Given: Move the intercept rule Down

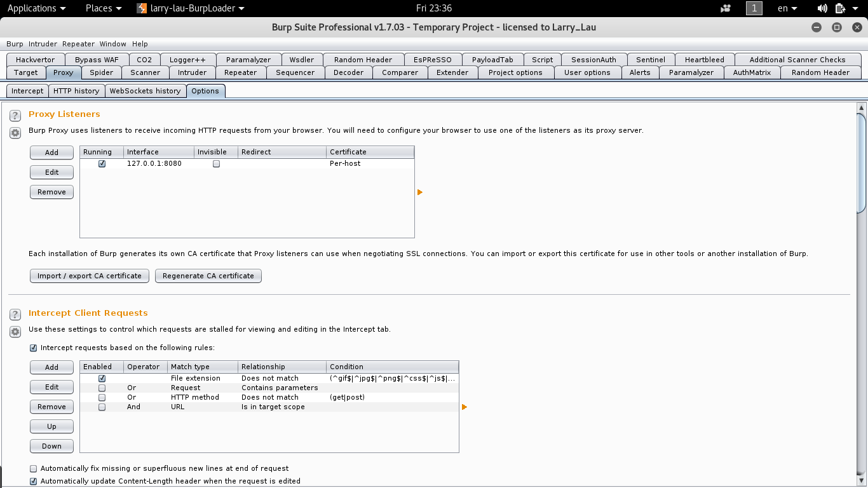Looking at the screenshot, I should [x=51, y=446].
